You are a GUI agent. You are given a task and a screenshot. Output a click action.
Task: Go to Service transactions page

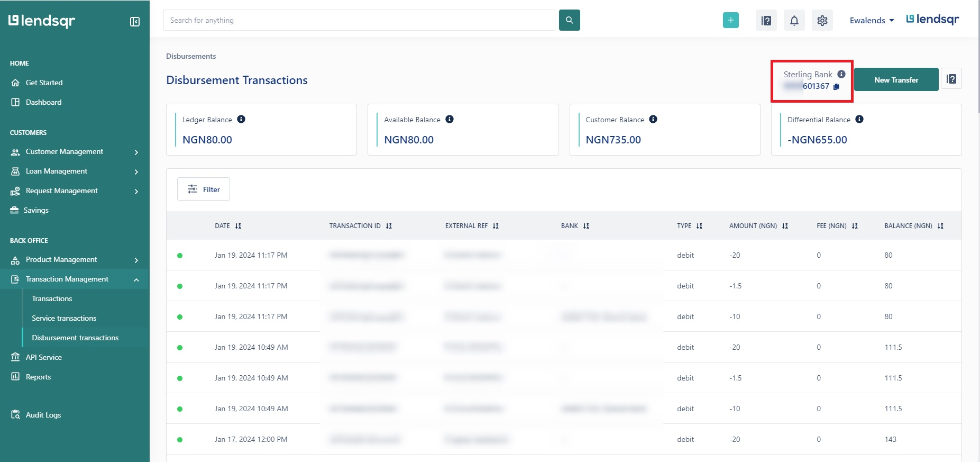(x=64, y=318)
